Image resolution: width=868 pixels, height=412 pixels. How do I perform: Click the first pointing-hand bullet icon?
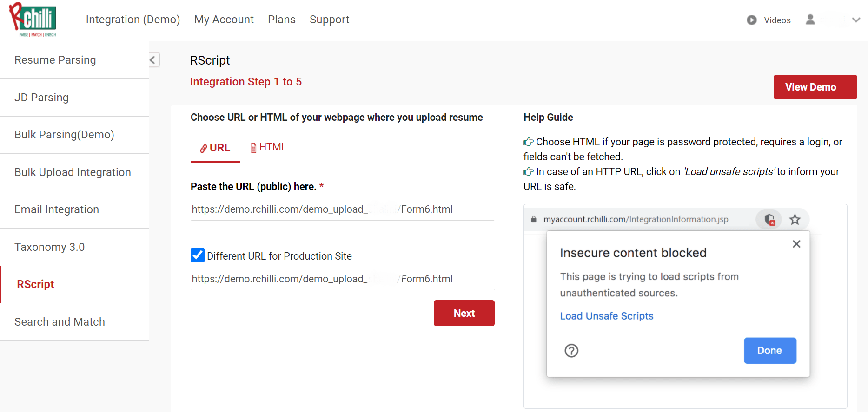pos(529,142)
